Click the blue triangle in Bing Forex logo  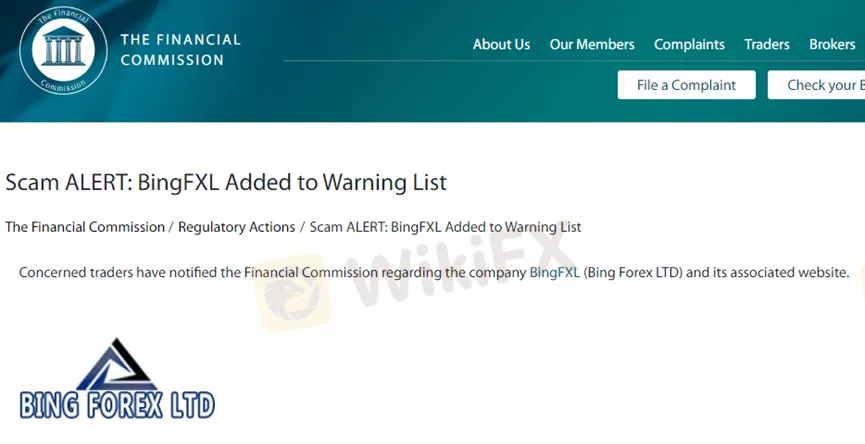[x=116, y=364]
